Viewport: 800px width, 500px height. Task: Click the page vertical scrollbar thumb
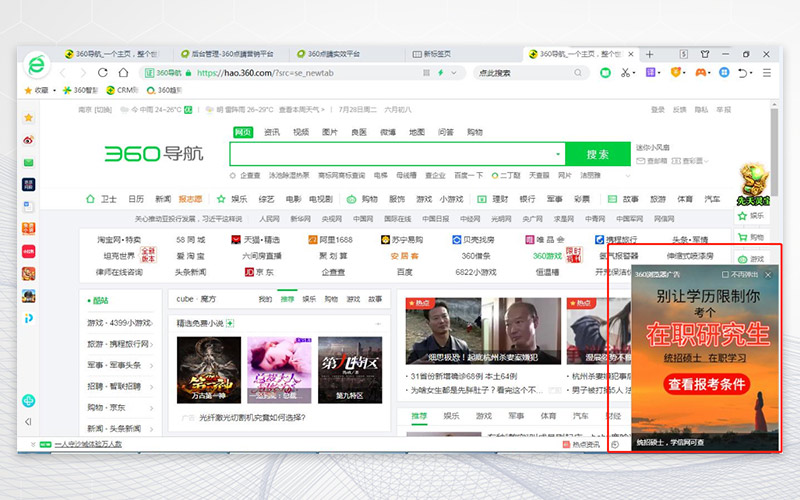coord(774,152)
